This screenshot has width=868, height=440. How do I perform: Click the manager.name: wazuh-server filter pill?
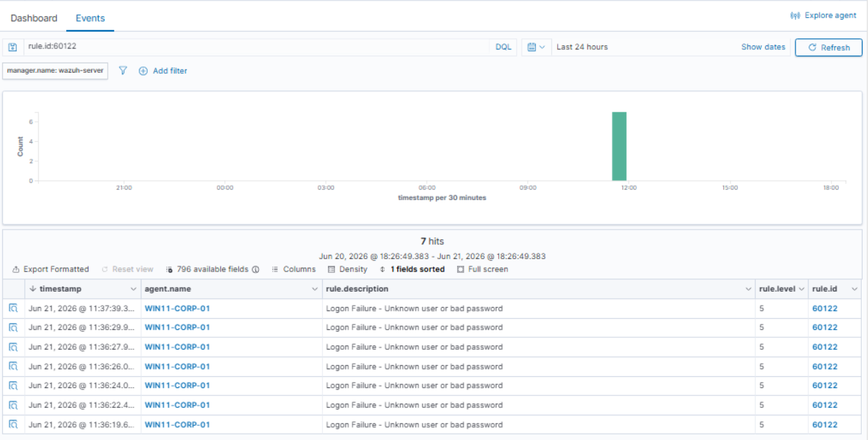tap(55, 71)
